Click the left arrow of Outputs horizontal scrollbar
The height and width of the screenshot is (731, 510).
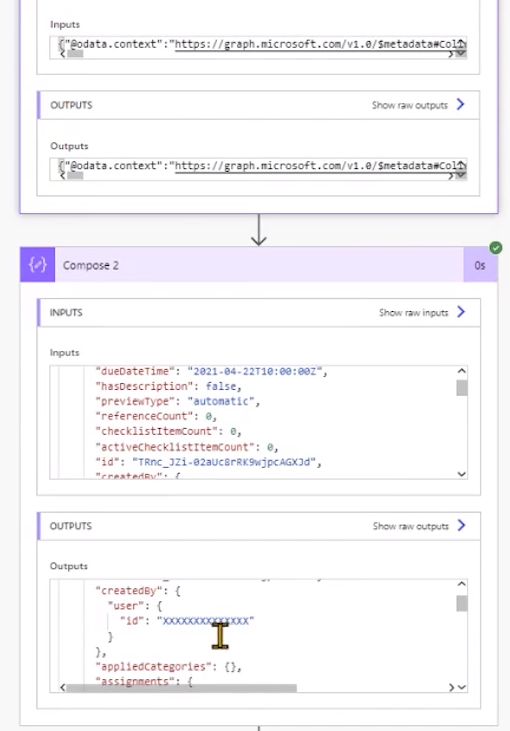pyautogui.click(x=62, y=687)
